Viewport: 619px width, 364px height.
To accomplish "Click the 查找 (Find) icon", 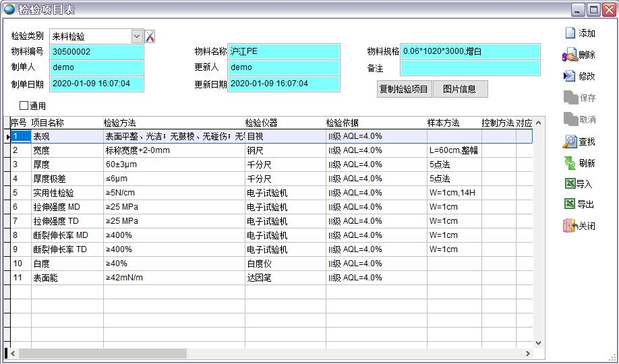I will tap(570, 142).
